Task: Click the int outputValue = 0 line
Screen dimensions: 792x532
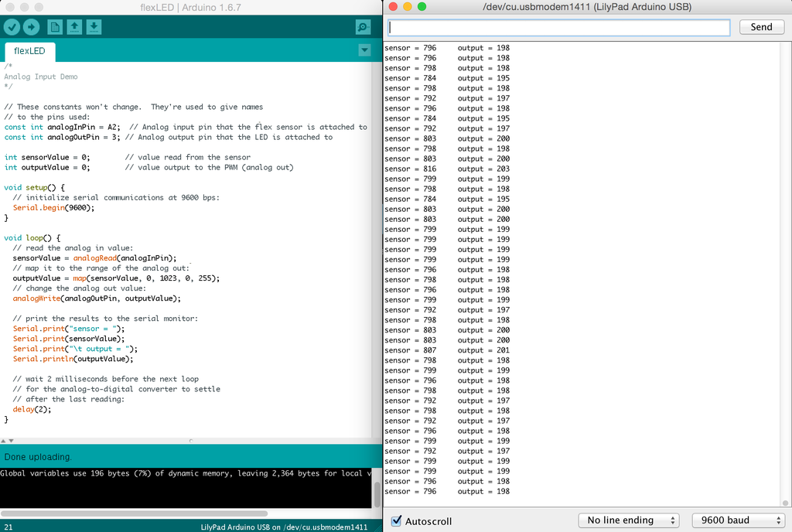Action: tap(148, 167)
